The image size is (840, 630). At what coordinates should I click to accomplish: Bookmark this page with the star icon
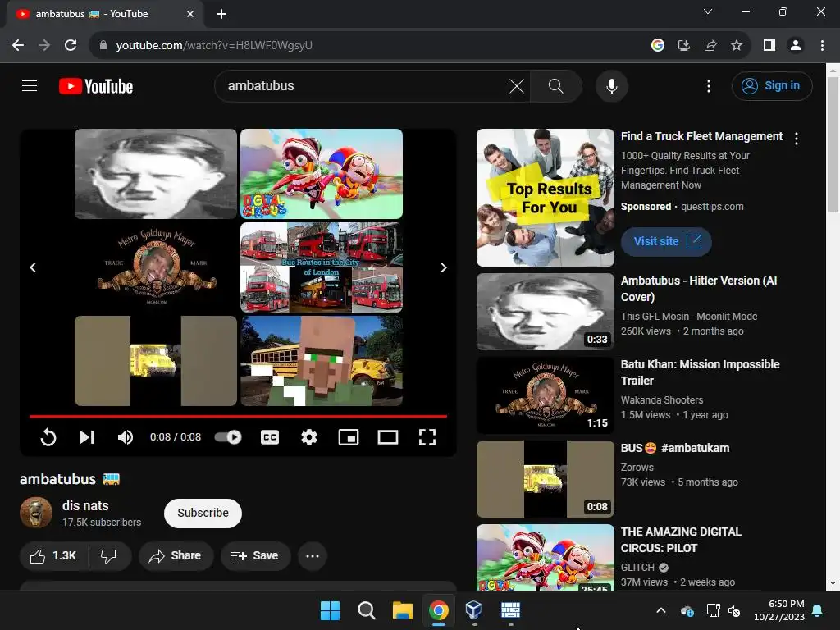737,46
